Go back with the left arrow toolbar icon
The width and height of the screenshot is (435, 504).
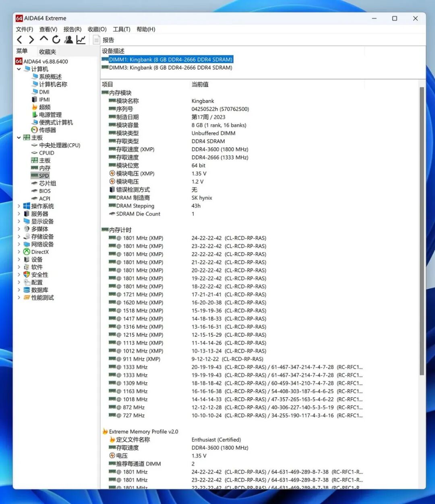click(x=19, y=39)
